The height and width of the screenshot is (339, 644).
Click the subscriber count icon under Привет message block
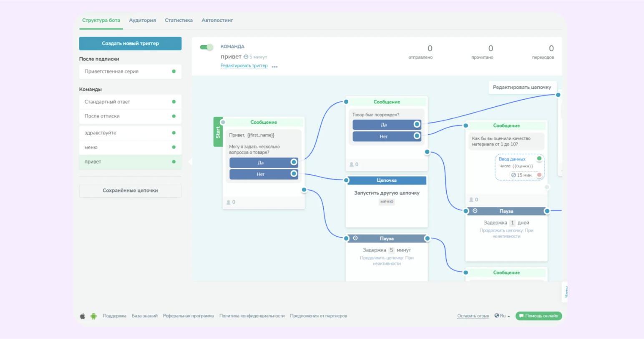[x=229, y=202]
